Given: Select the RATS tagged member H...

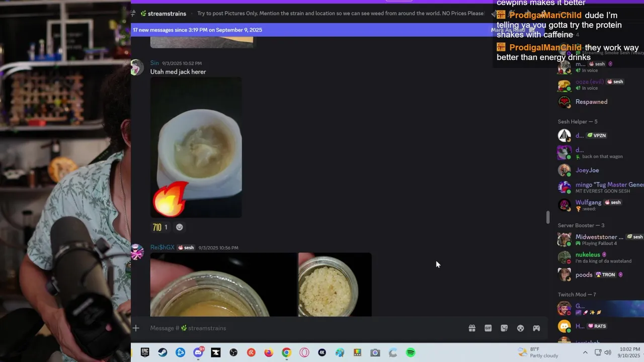Looking at the screenshot, I should [599, 326].
